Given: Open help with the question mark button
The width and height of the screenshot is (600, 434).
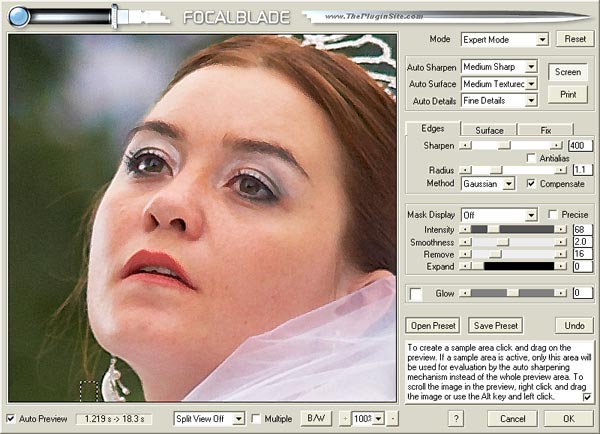Looking at the screenshot, I should (456, 418).
